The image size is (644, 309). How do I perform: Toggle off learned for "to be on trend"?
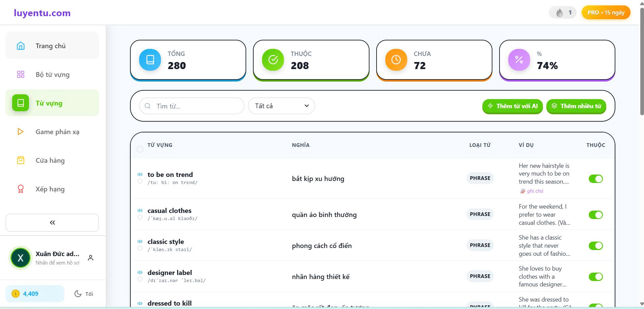coord(595,179)
